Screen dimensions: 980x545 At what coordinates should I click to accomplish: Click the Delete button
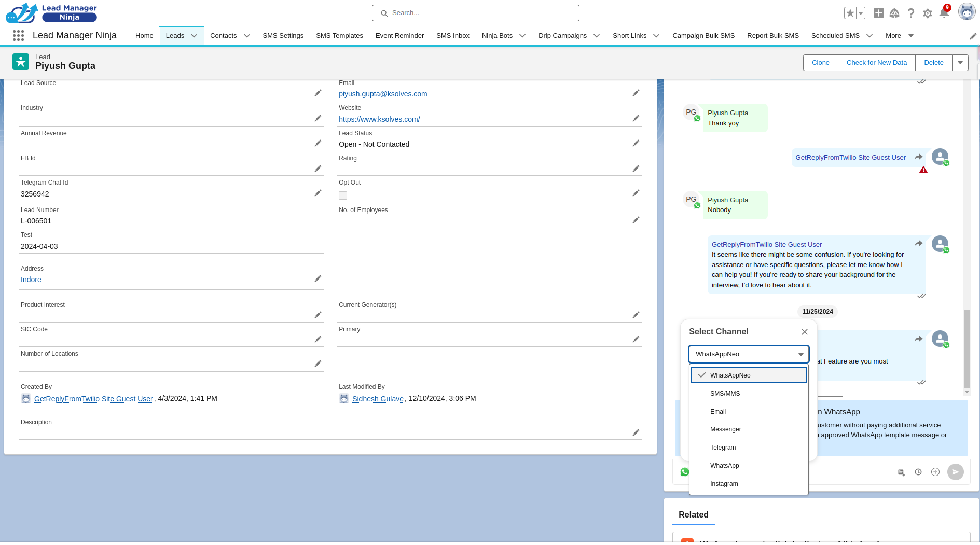[934, 63]
